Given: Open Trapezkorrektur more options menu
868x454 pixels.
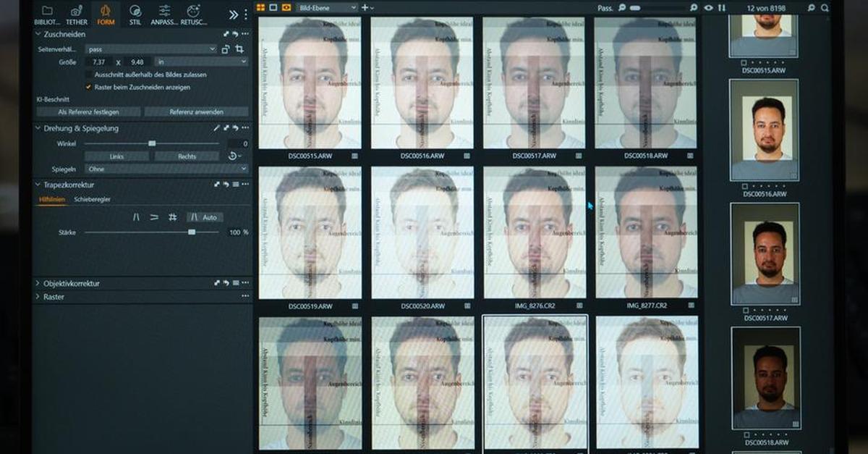Looking at the screenshot, I should 245,185.
